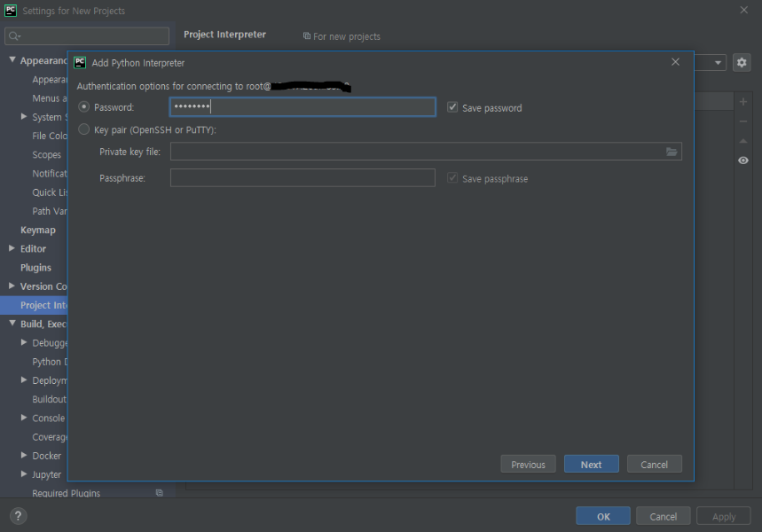Click the Private key file path field
The image size is (762, 532).
click(426, 152)
